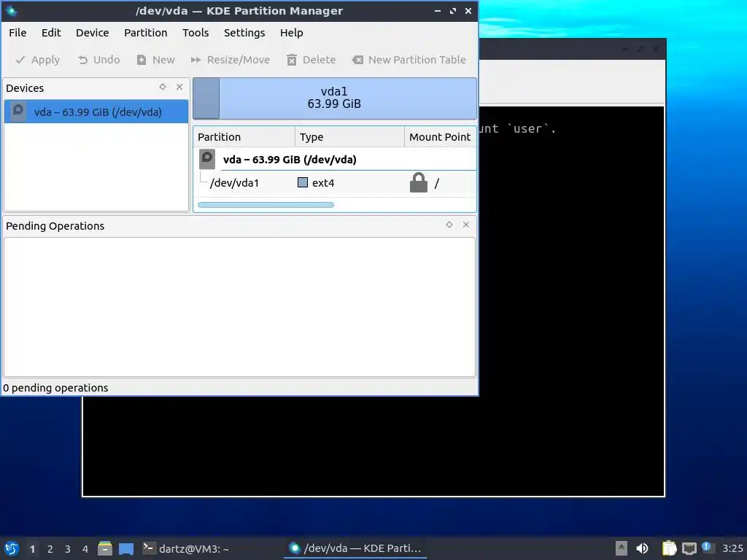Open the removable media tray icon
747x560 pixels.
coord(622,548)
